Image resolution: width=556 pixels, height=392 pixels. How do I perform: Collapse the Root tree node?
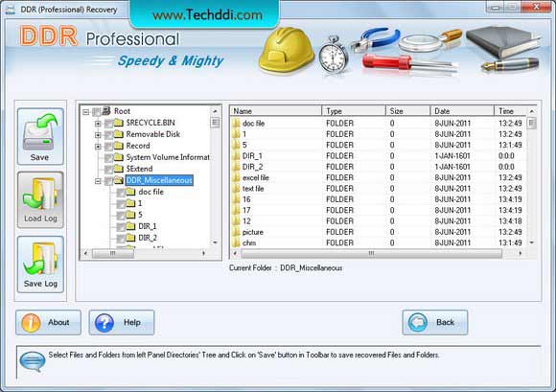pos(86,112)
